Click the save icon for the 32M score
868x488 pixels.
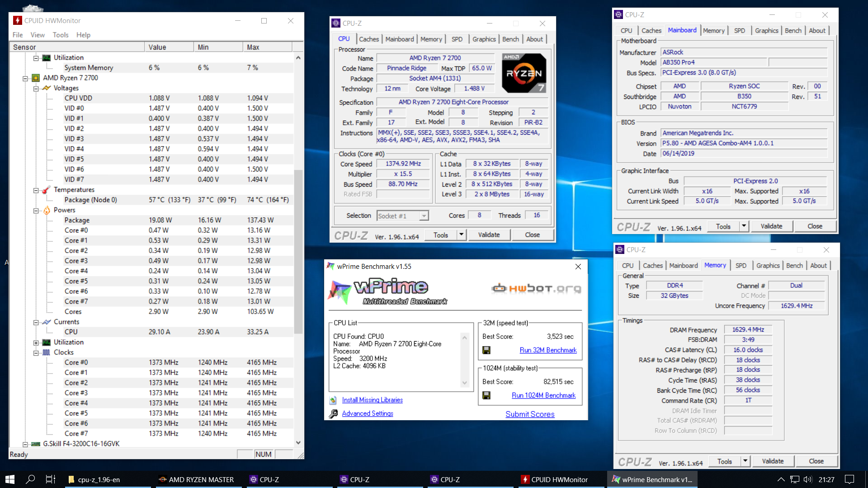tap(486, 350)
